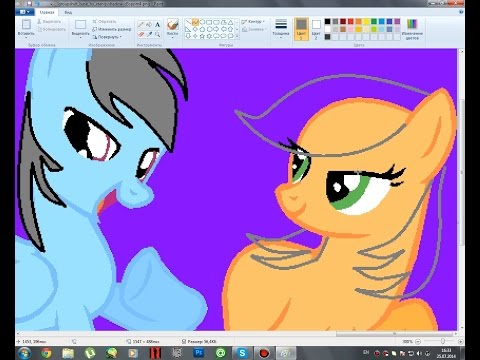Open Paint help question mark icon
This screenshot has height=360, width=480.
click(462, 12)
